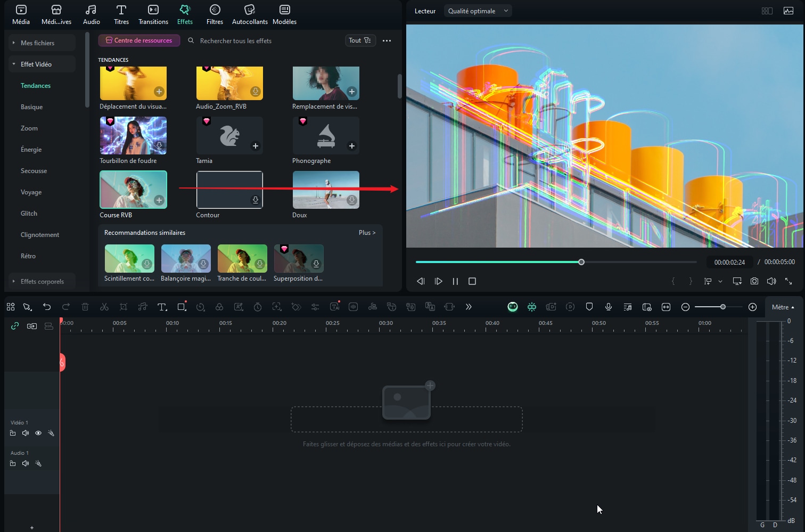Record a voiceover with the microphone
Image resolution: width=805 pixels, height=532 pixels.
point(609,307)
